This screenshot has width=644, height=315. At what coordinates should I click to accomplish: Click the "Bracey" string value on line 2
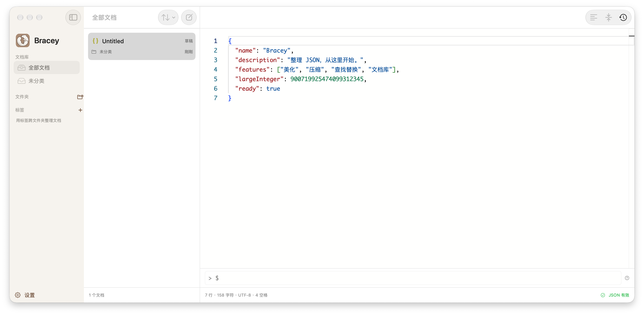click(277, 50)
